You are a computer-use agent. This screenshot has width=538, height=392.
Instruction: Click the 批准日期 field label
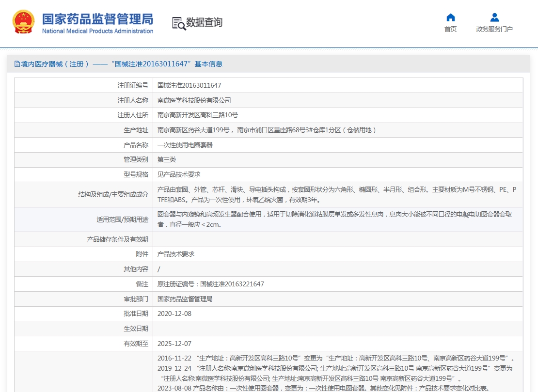click(x=136, y=314)
